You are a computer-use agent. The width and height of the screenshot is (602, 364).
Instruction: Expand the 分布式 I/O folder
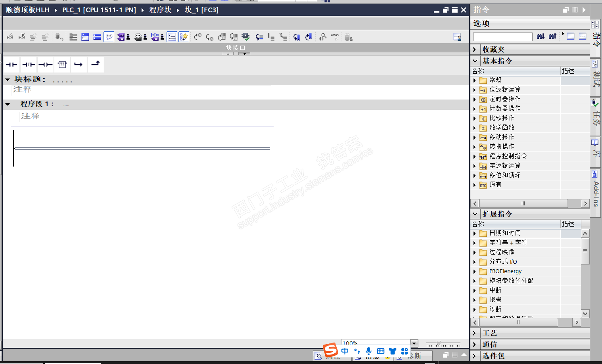(x=475, y=262)
